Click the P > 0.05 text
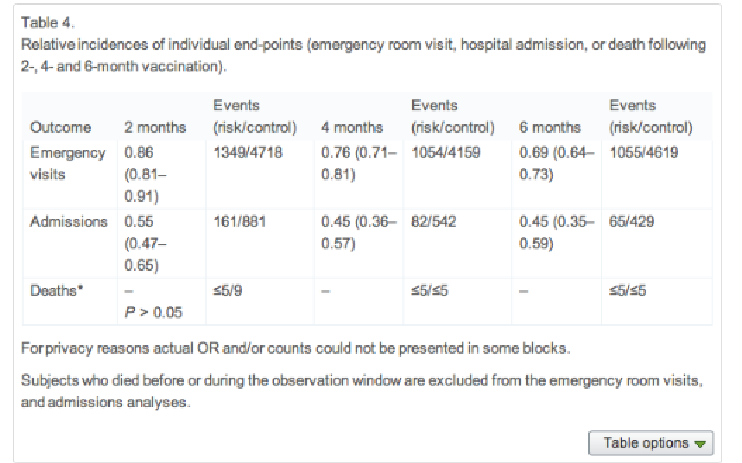This screenshot has height=463, width=742. tap(153, 309)
